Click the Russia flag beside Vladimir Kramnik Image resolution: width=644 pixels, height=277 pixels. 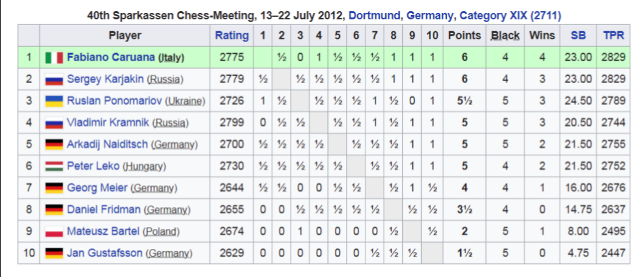click(54, 123)
